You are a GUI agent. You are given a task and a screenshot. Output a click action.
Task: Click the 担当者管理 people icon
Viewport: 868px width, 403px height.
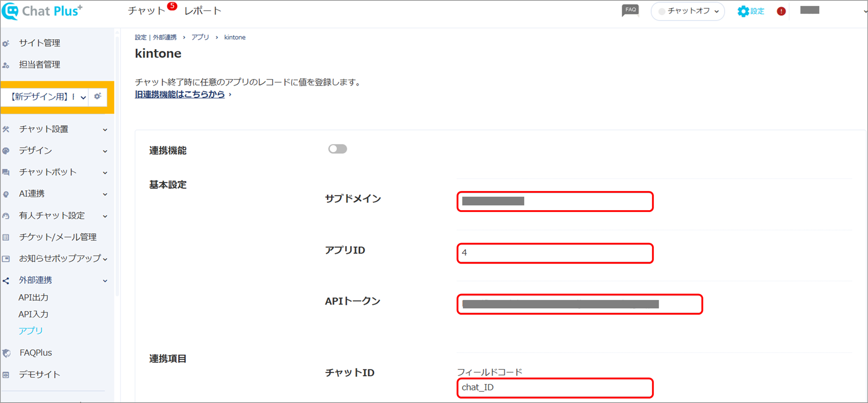[6, 65]
